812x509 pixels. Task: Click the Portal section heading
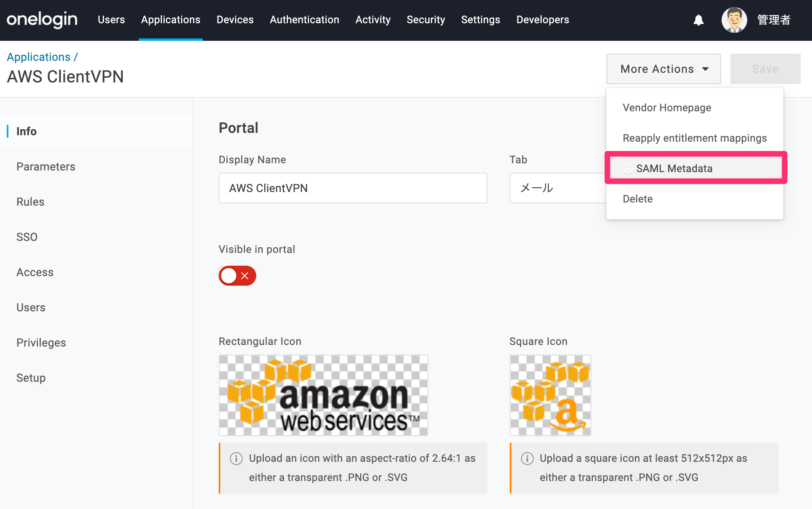[238, 128]
